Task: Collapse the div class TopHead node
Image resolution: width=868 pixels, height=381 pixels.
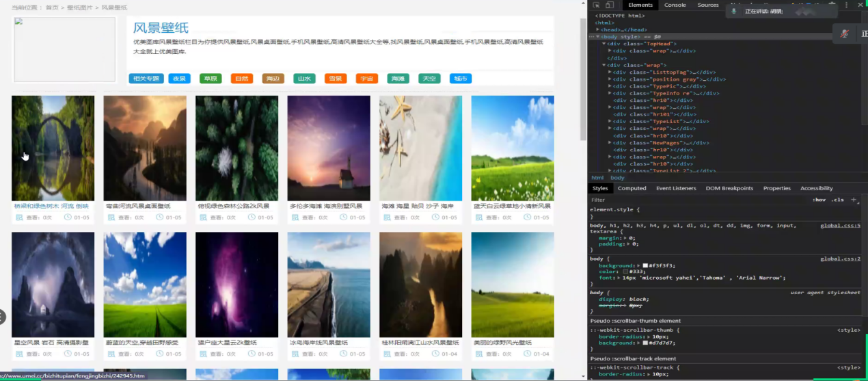Action: tap(604, 44)
